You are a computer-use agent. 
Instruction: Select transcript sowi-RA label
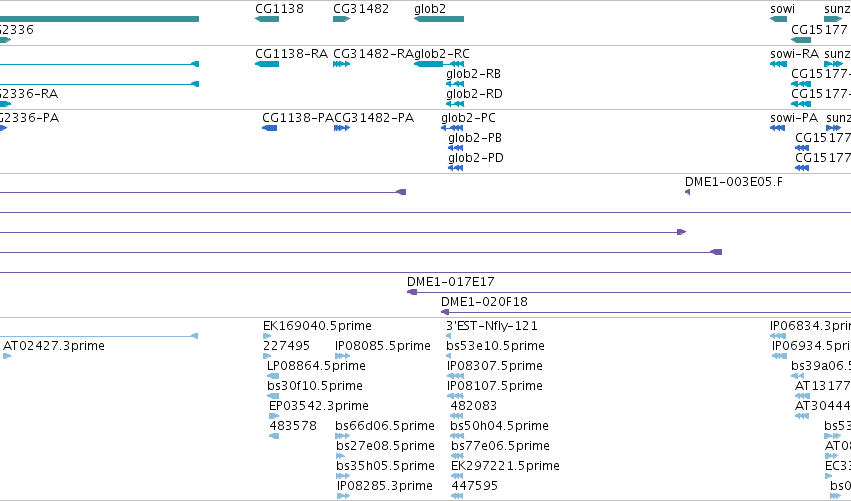click(x=795, y=54)
